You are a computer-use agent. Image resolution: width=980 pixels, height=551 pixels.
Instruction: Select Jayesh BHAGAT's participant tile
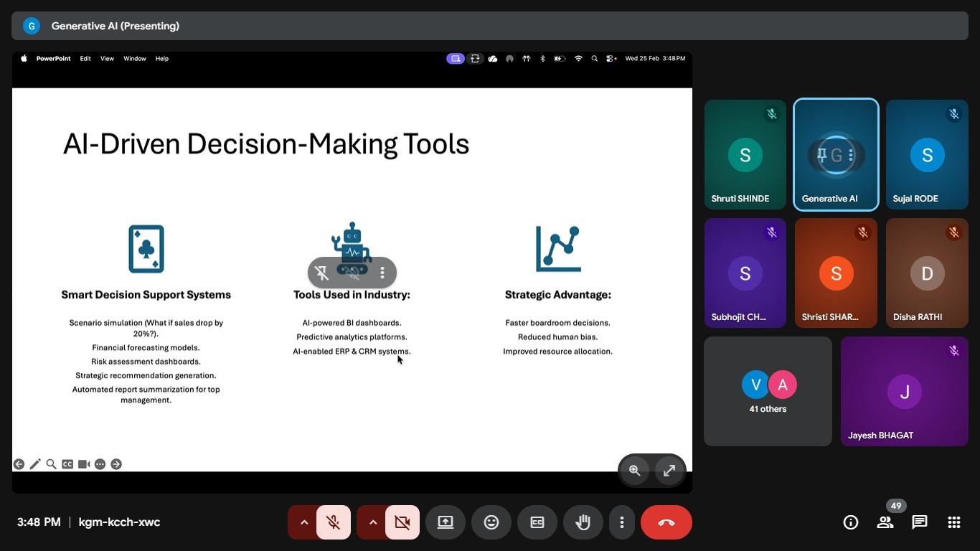point(904,392)
